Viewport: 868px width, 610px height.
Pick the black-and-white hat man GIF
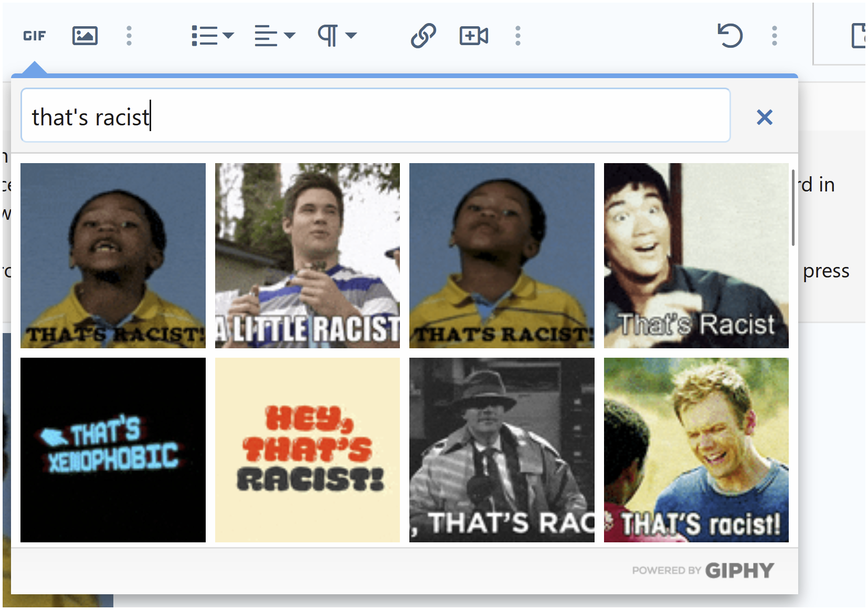tap(502, 450)
